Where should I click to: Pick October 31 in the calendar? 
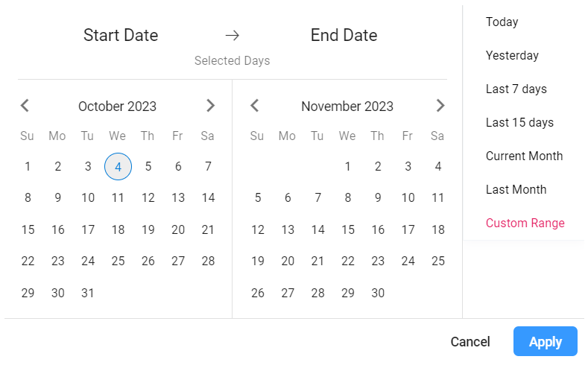[88, 293]
